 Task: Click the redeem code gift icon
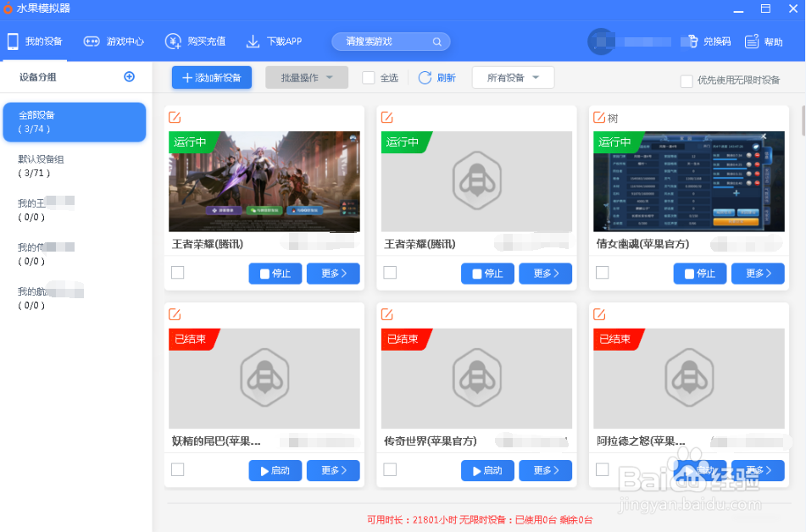click(x=692, y=42)
